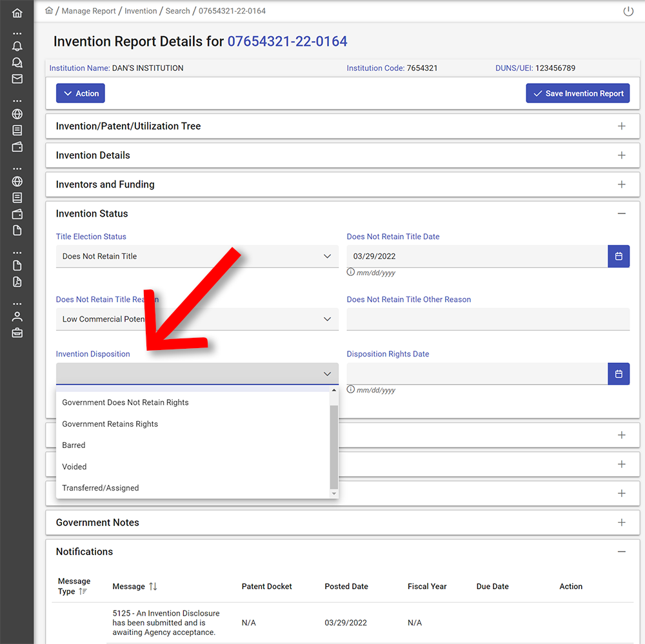The height and width of the screenshot is (644, 645).
Task: Select the Barred disposition option
Action: (74, 445)
